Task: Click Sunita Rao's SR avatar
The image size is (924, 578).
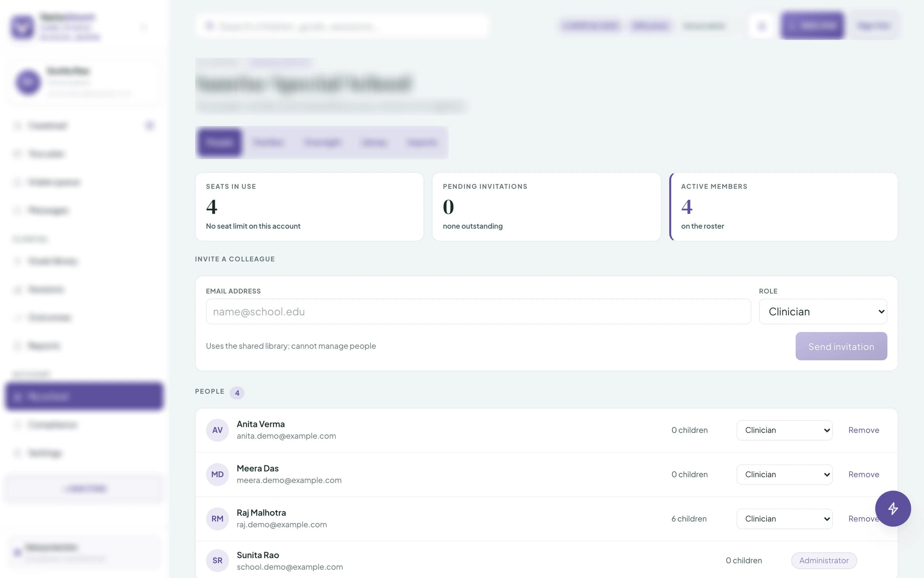Action: 217,561
